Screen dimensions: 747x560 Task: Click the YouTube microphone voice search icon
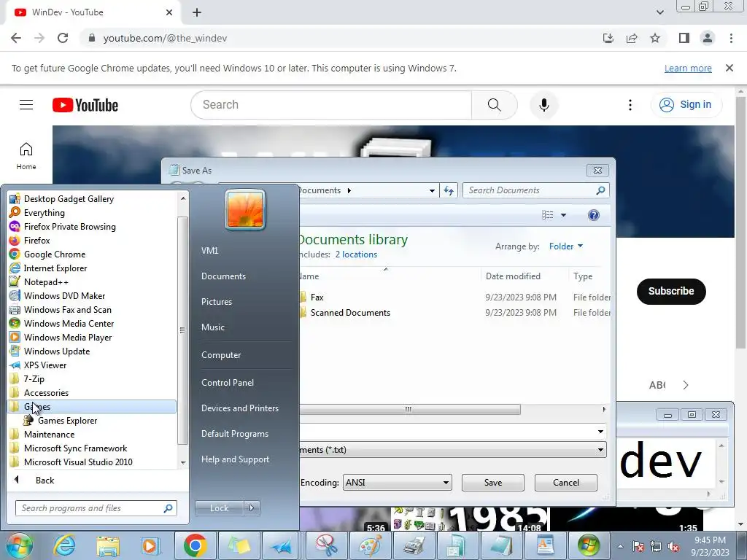click(x=543, y=105)
